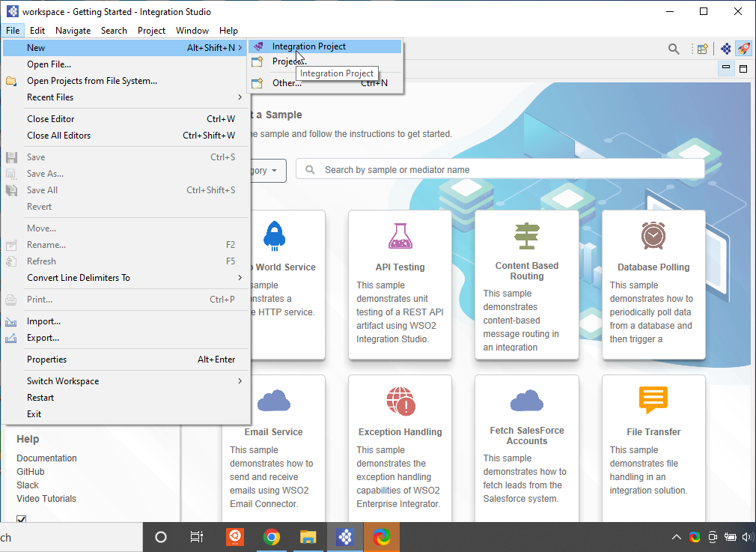Open the Video Tutorials link
Image resolution: width=756 pixels, height=552 pixels.
[46, 498]
